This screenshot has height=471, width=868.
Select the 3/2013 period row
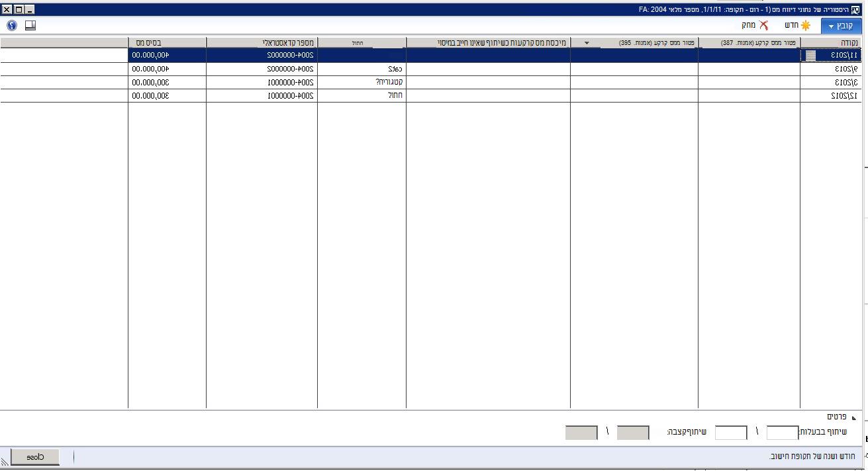tap(430, 82)
